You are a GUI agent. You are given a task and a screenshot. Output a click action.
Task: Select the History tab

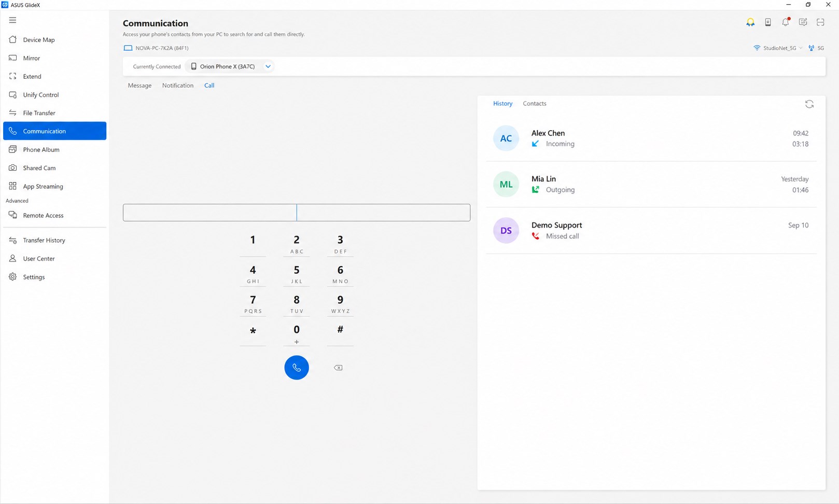click(502, 104)
